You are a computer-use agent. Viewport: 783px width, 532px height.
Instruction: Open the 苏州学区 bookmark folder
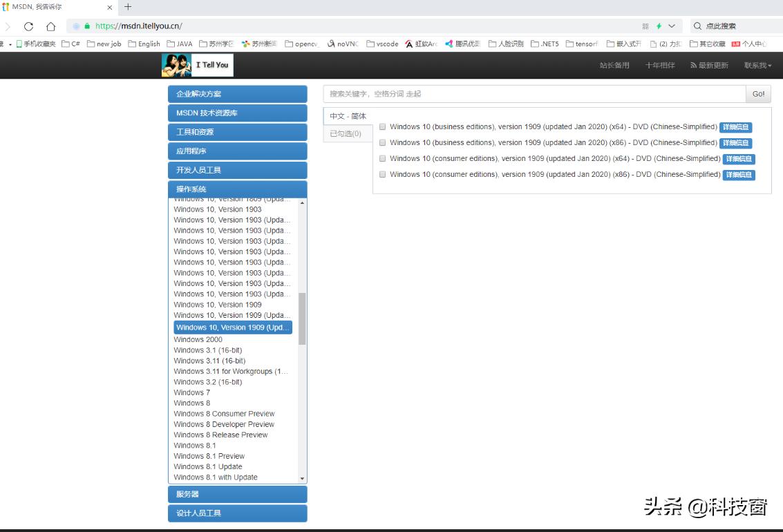point(216,44)
